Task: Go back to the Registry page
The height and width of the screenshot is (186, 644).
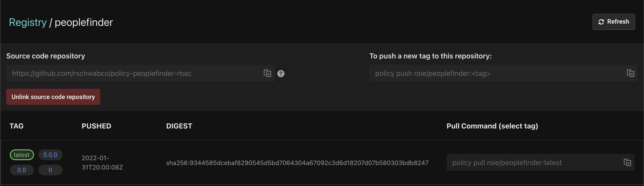Action: click(x=28, y=23)
